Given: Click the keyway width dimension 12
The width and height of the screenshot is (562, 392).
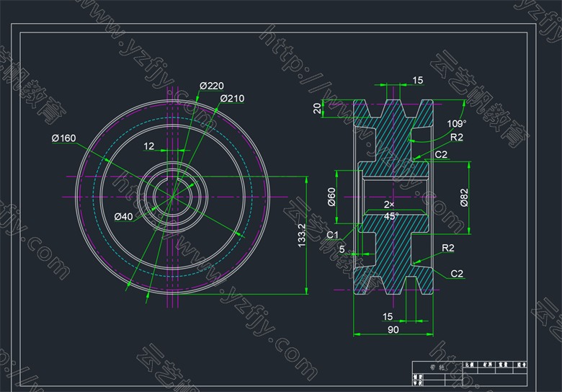Looking at the screenshot, I should [x=148, y=146].
